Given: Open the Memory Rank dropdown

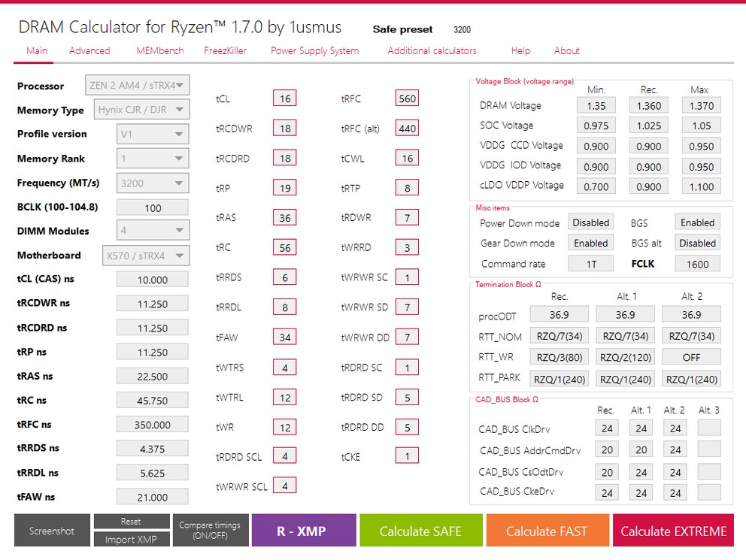Looking at the screenshot, I should 152,159.
